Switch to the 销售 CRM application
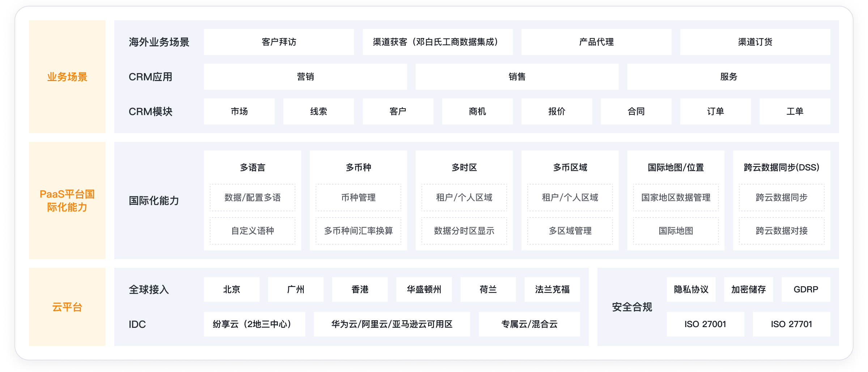 coord(517,77)
